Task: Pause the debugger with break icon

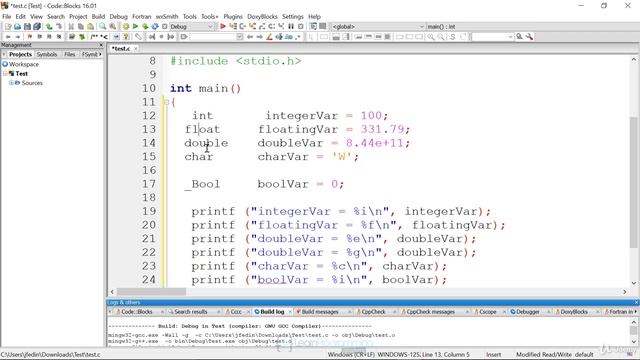Action: pos(291,27)
